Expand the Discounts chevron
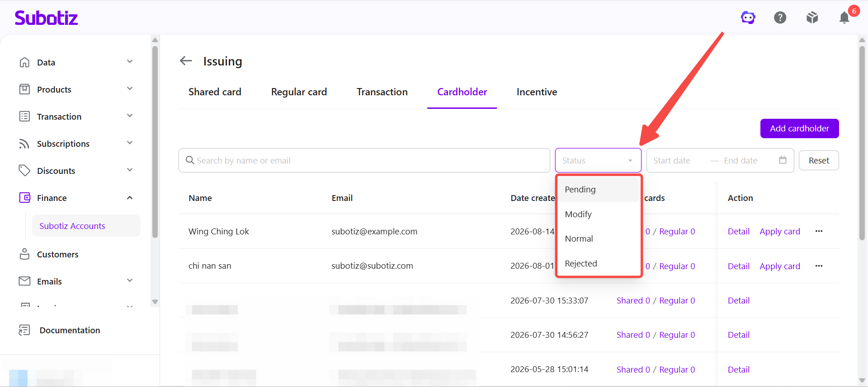This screenshot has width=868, height=387. [130, 170]
